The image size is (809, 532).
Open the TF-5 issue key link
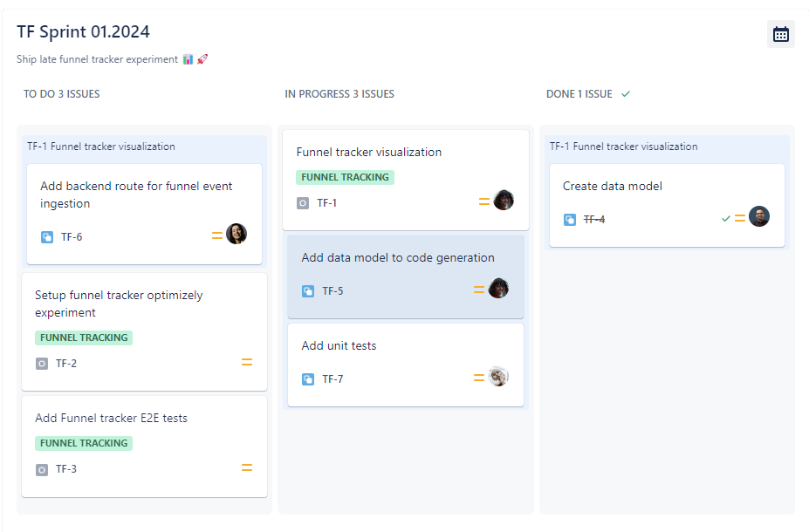tap(333, 291)
